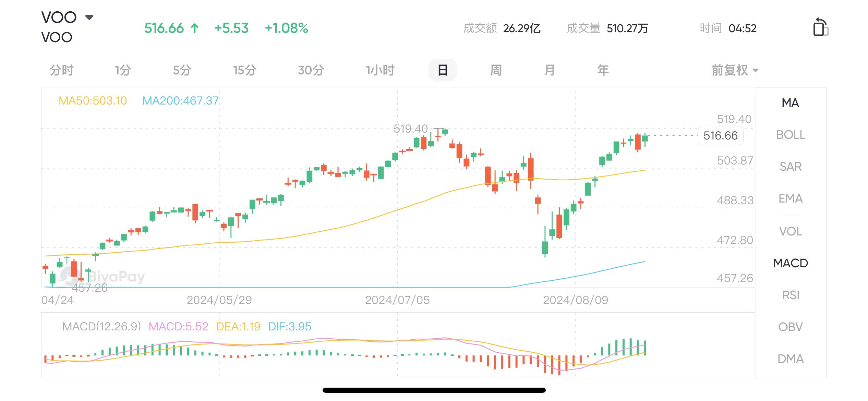Click the 516.66 price tag on axis
868x401 pixels.
721,136
